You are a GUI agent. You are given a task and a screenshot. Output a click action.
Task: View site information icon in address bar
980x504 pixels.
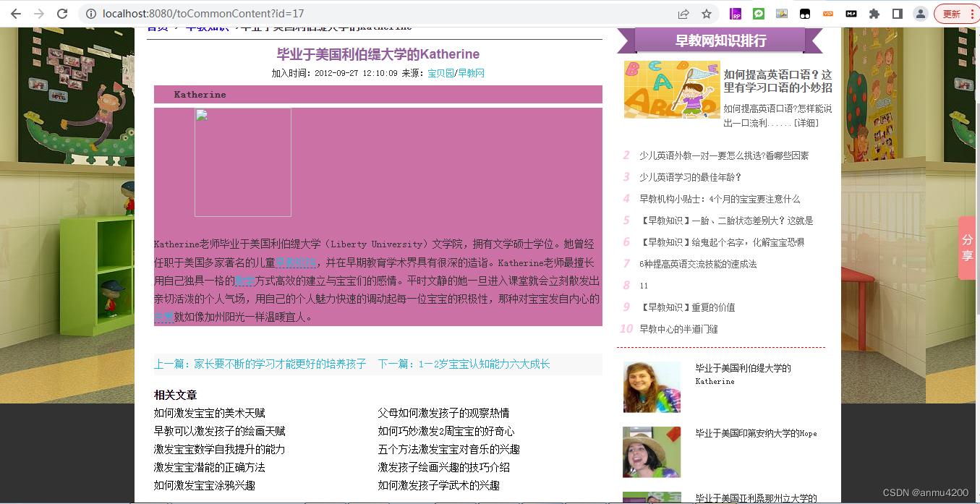(90, 14)
